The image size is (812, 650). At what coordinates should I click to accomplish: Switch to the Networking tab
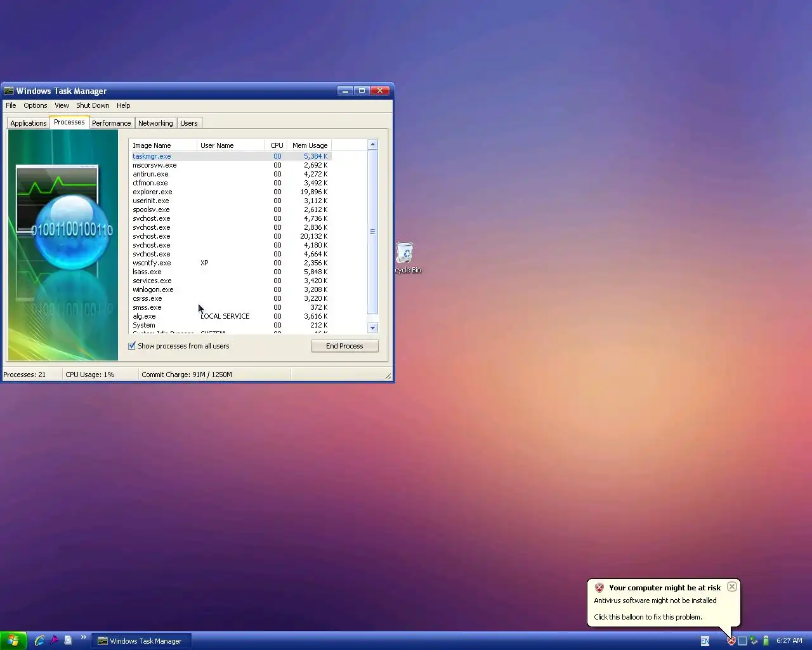coord(155,123)
